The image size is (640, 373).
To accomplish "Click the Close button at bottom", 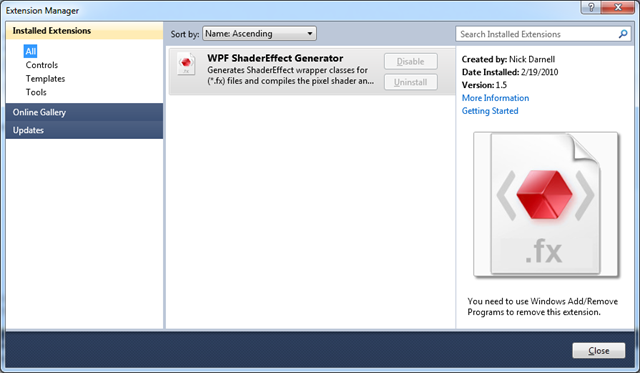I will click(x=599, y=351).
